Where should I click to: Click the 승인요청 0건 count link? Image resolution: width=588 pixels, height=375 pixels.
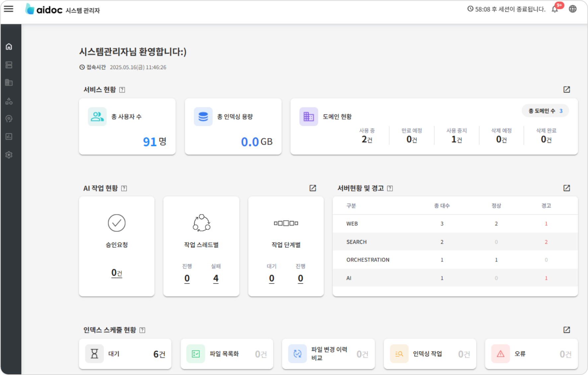116,273
